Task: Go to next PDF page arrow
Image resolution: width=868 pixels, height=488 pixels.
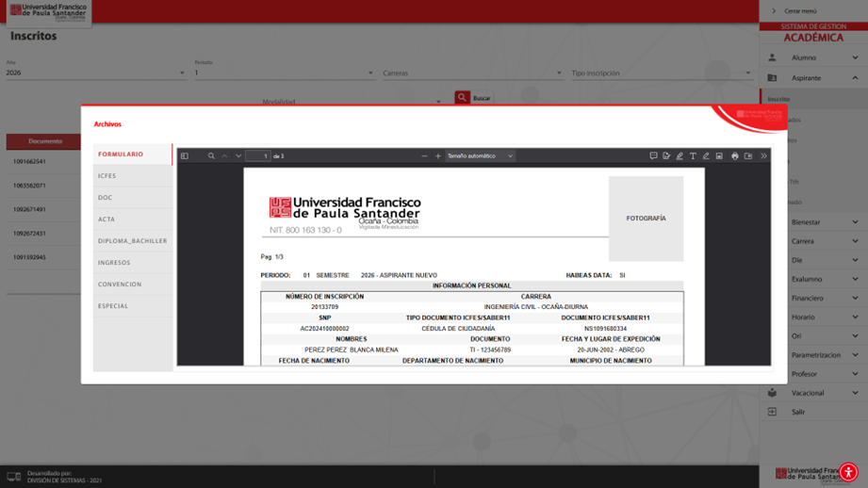Action: (x=238, y=156)
